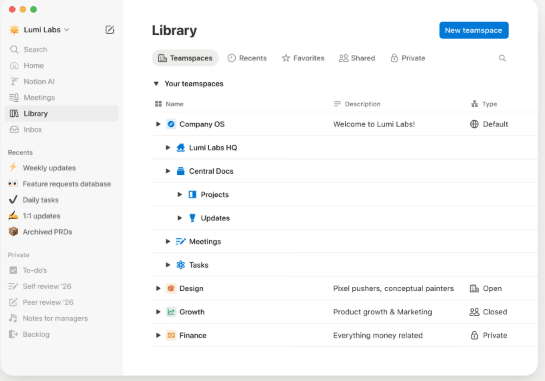Click the Finance money icon
Screen dimensions: 545x381
(171, 335)
